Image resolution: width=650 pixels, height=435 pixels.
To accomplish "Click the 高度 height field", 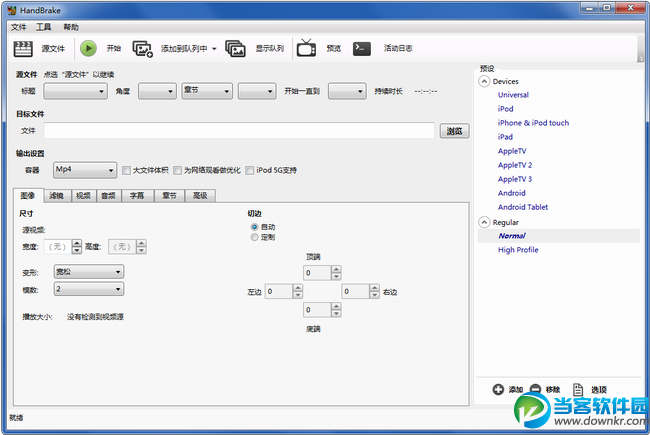I will click(122, 247).
